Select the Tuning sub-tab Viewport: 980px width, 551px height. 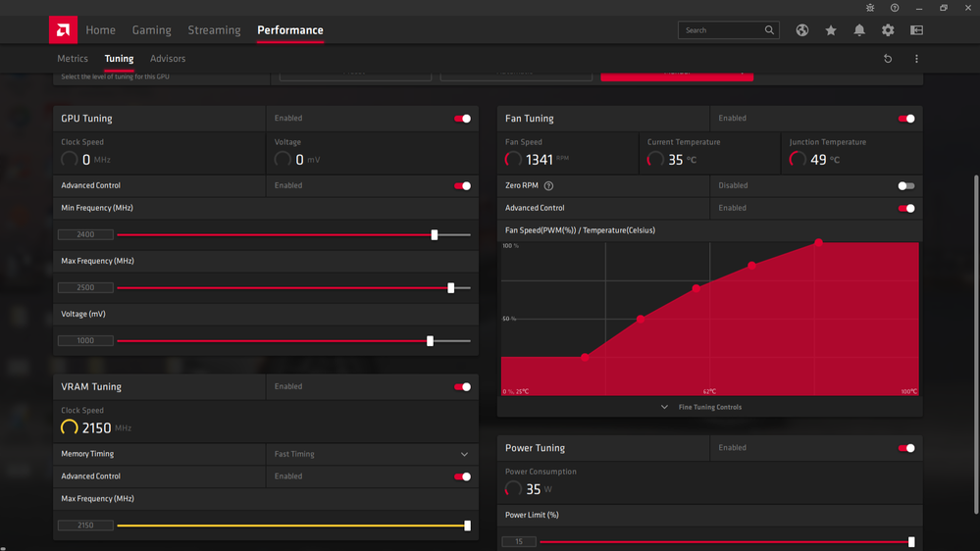point(119,59)
